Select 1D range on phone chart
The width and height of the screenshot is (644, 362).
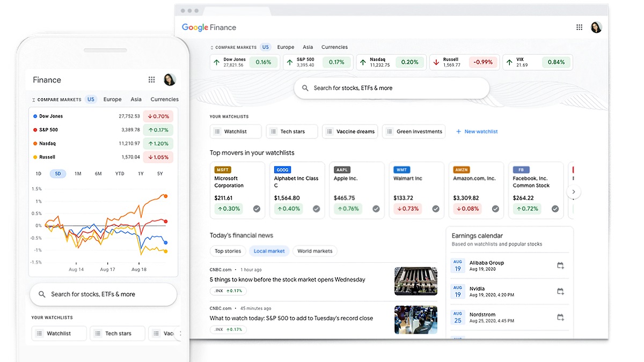point(39,174)
